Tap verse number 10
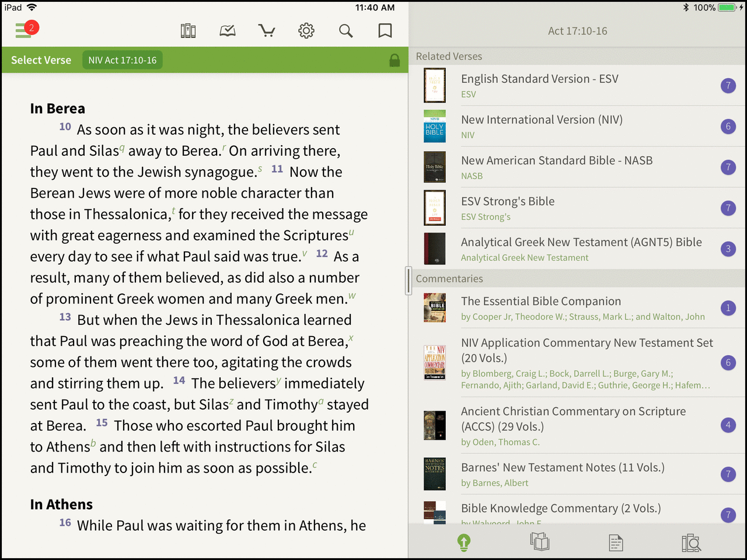 click(x=65, y=127)
